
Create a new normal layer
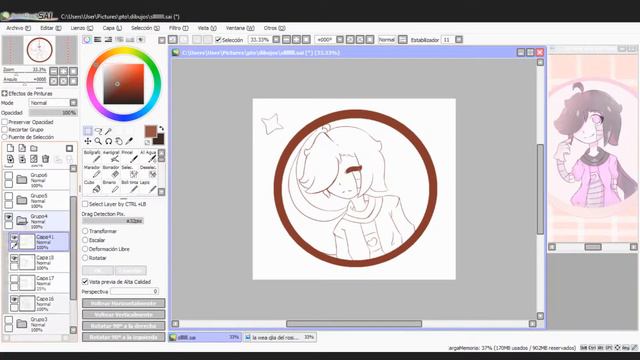click(x=11, y=148)
